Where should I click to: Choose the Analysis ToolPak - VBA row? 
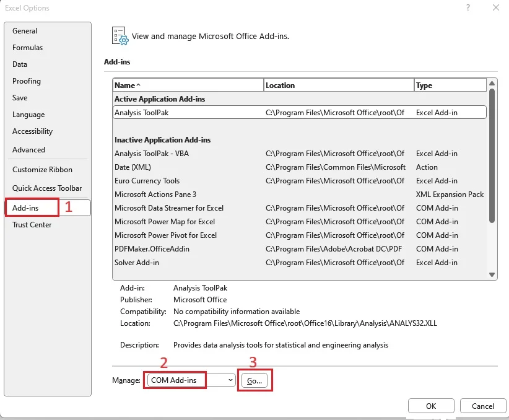click(153, 154)
